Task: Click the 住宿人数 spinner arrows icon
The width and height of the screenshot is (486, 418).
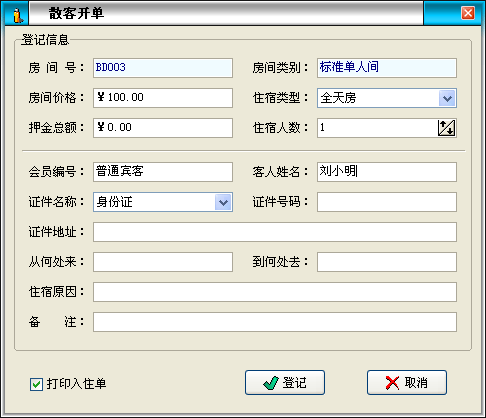Action: [446, 128]
